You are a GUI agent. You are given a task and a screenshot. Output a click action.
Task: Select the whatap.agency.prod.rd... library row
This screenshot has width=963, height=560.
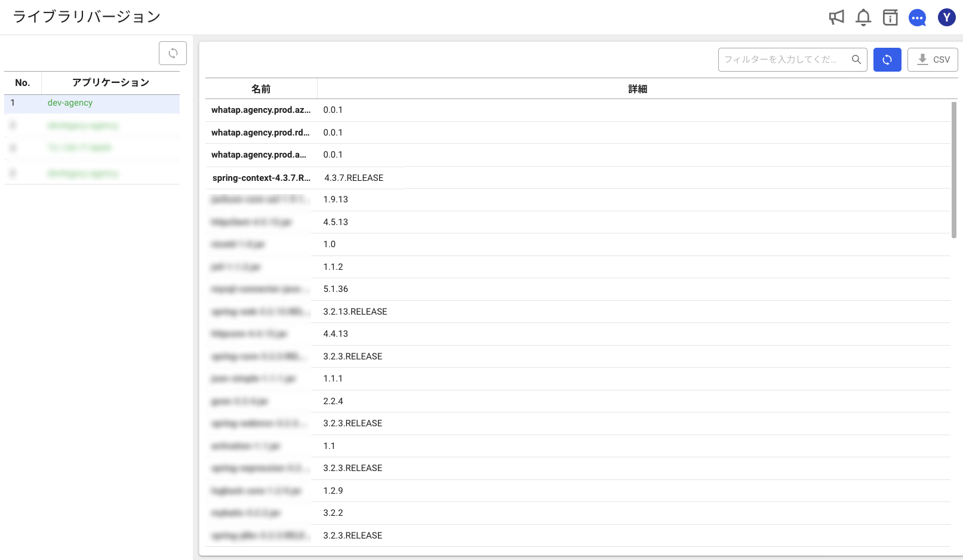click(x=578, y=133)
